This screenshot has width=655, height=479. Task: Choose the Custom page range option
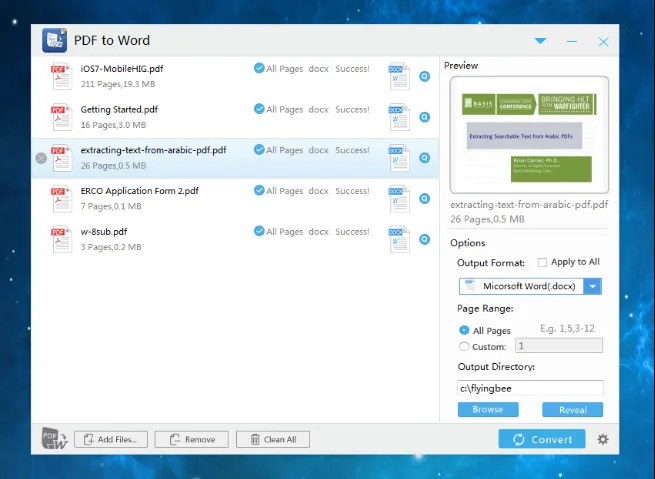coord(464,346)
